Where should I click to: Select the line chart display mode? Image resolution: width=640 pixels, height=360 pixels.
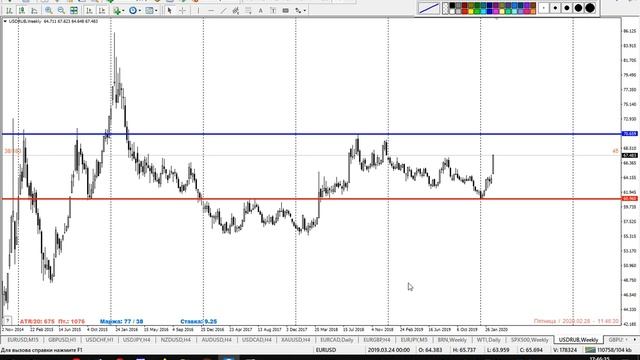tap(34, 10)
